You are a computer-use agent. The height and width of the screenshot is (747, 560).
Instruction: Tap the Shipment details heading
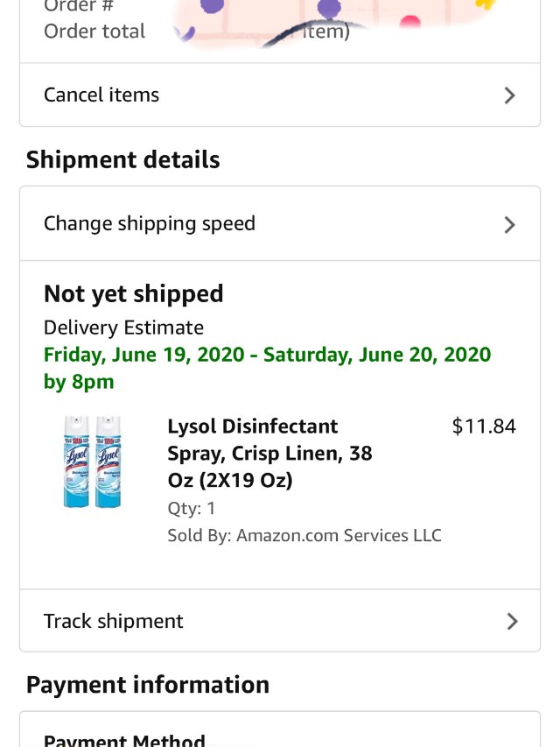(122, 160)
